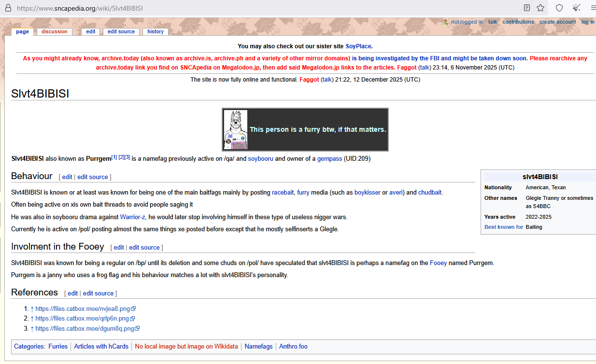
Task: Bookmark this page with the star icon
Action: pos(540,8)
